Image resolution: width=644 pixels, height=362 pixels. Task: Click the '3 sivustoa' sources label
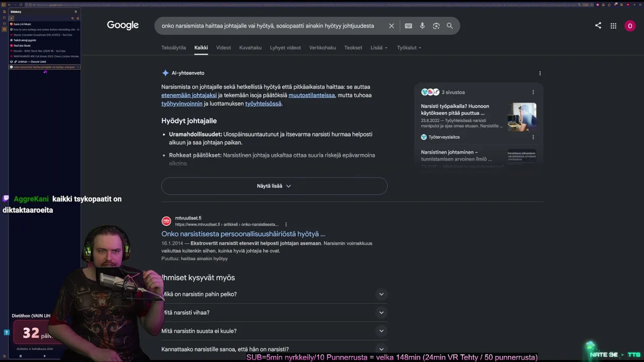453,93
